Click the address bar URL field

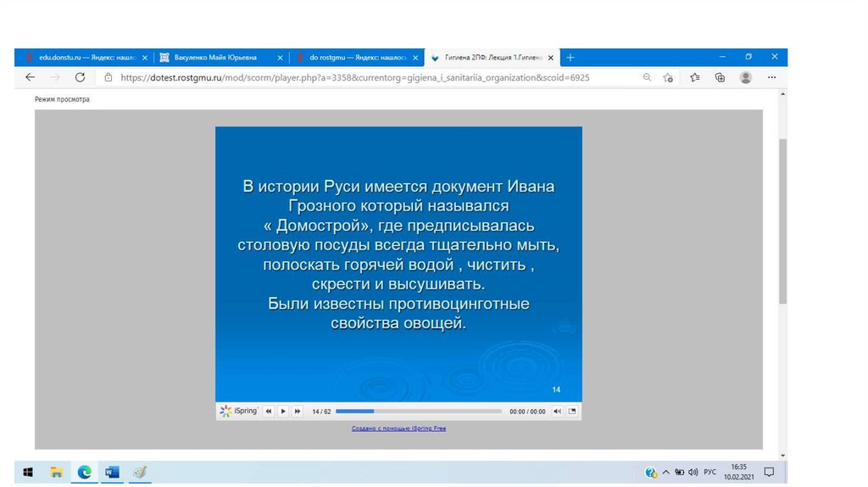356,77
